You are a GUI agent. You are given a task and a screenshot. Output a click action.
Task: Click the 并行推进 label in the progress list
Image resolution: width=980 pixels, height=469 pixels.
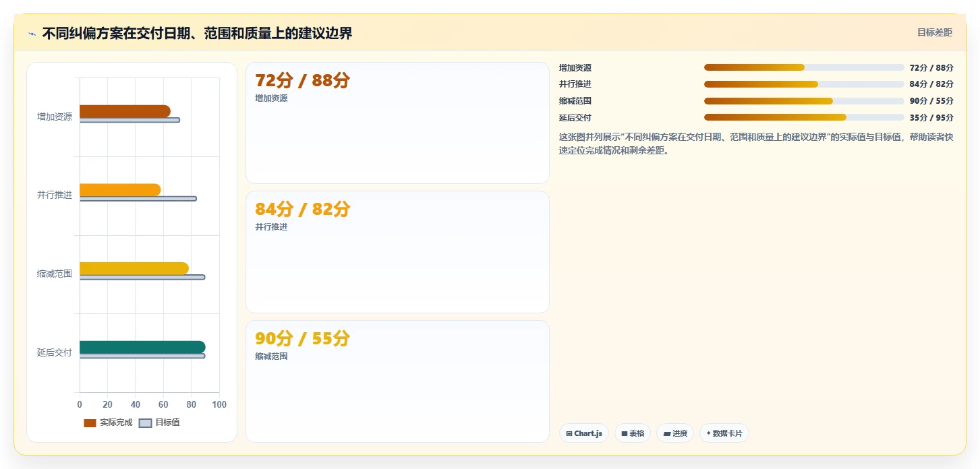tap(575, 84)
